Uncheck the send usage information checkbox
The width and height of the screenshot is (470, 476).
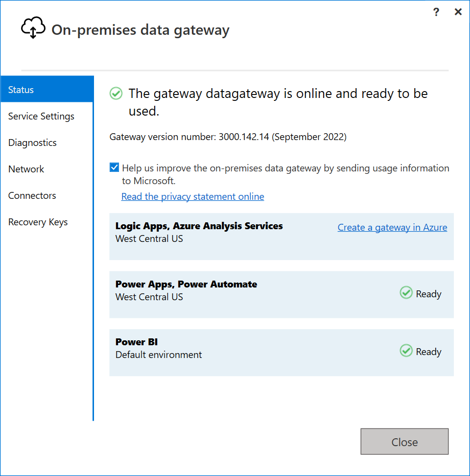(x=114, y=167)
